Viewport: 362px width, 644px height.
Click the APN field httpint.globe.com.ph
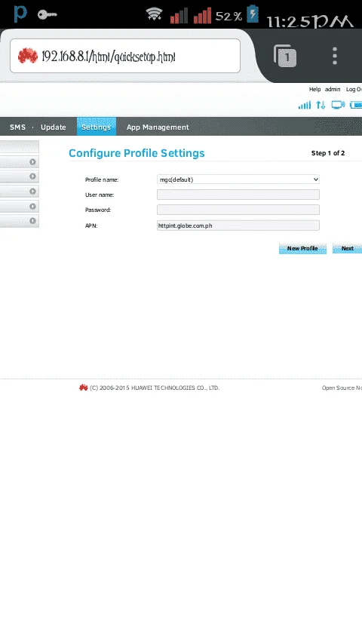pos(238,225)
